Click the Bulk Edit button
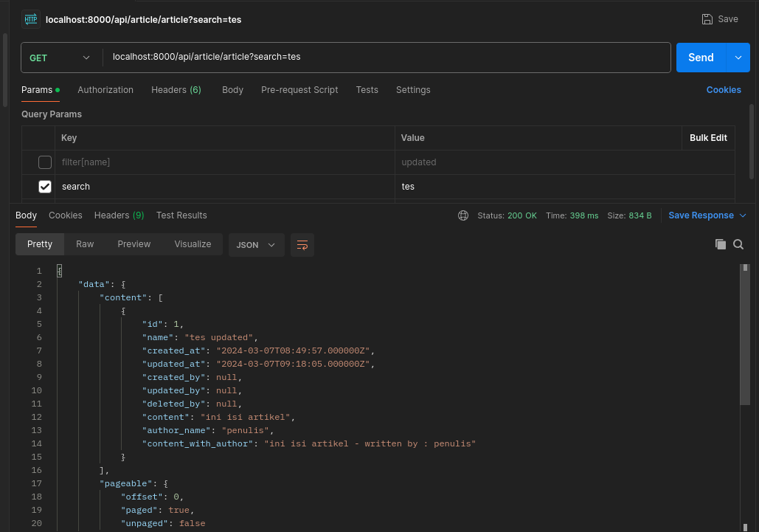The width and height of the screenshot is (759, 532). [708, 138]
